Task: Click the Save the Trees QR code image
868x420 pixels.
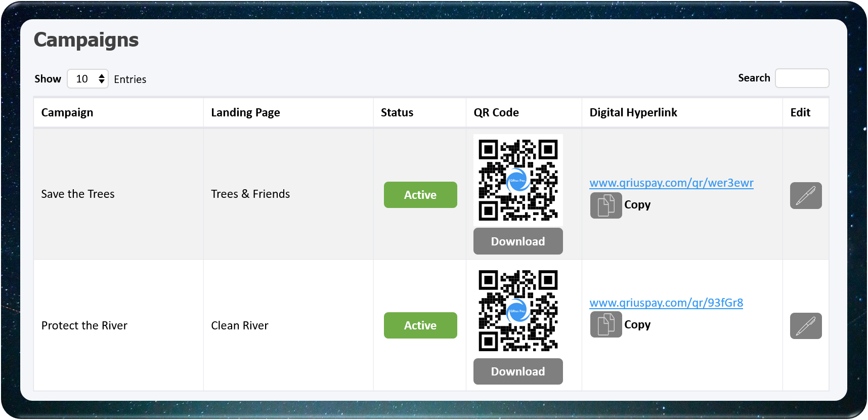Action: pyautogui.click(x=518, y=180)
